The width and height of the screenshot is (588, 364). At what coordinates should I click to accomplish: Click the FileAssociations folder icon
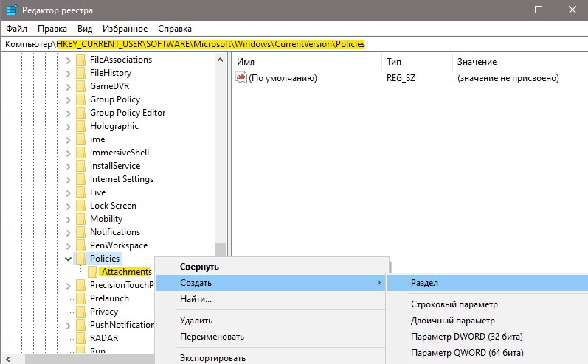(80, 60)
